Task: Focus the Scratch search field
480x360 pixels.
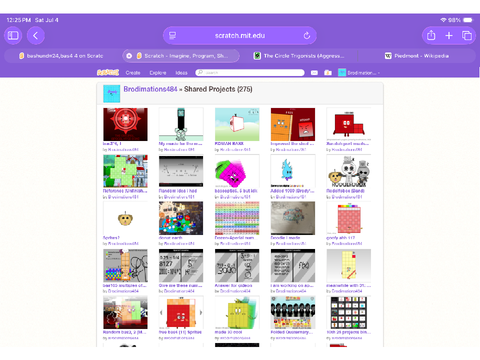Action: (x=250, y=72)
